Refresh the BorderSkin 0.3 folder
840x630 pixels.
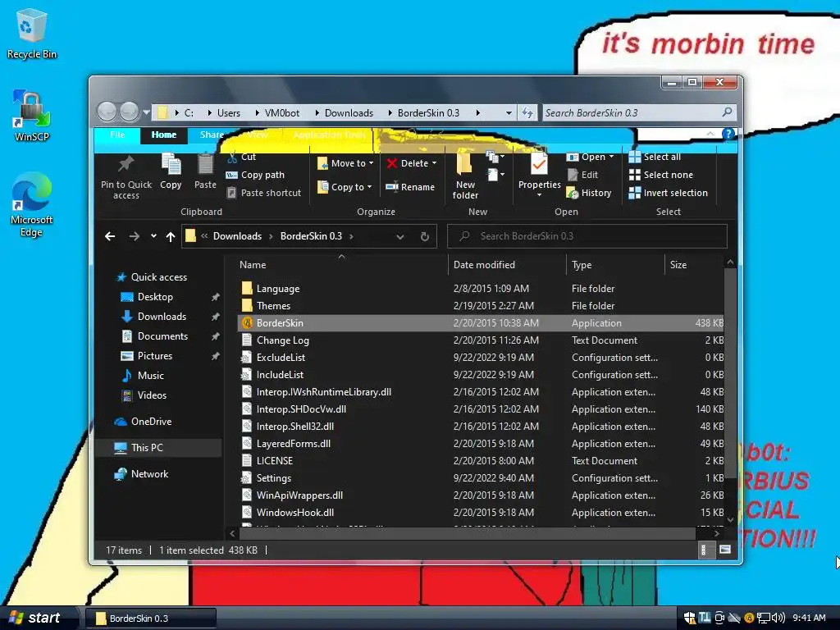425,236
